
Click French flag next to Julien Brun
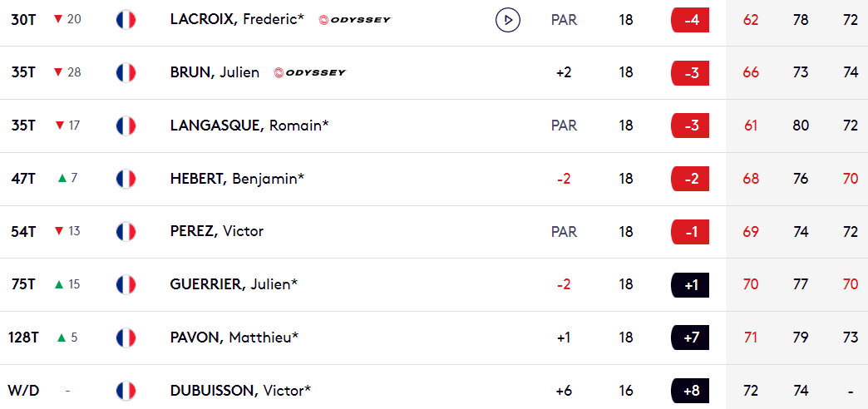tap(126, 72)
